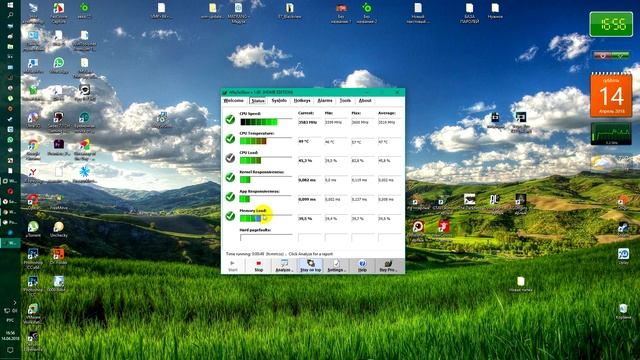The height and width of the screenshot is (360, 640).
Task: Click the App Responsiveness check icon
Action: (230, 197)
